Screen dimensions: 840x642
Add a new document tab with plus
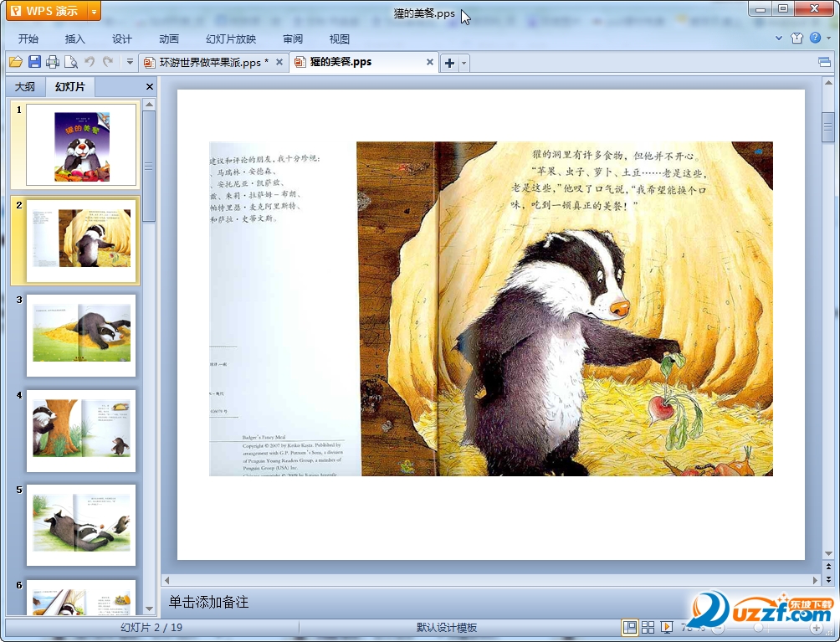(x=449, y=64)
